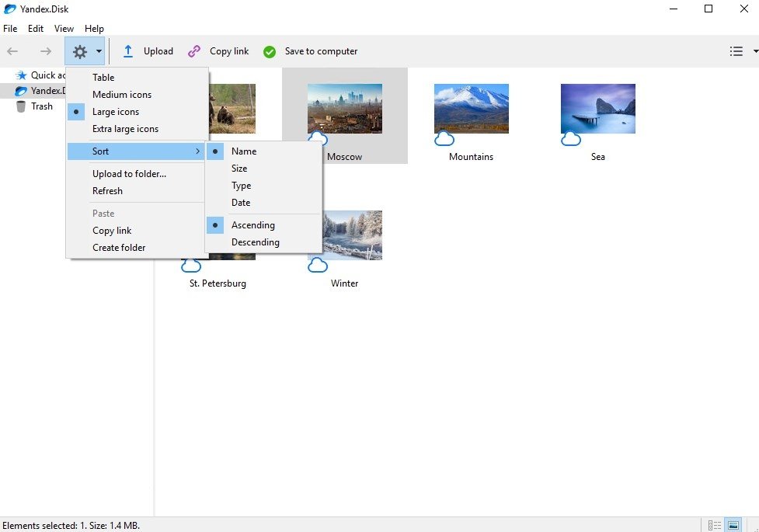759x532 pixels.
Task: Open the view mode dropdown at top right
Action: (x=755, y=51)
